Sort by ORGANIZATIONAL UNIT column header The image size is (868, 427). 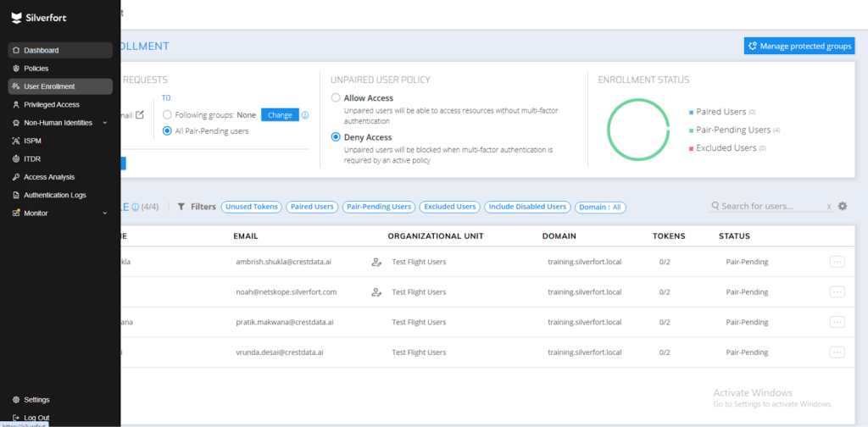click(436, 236)
